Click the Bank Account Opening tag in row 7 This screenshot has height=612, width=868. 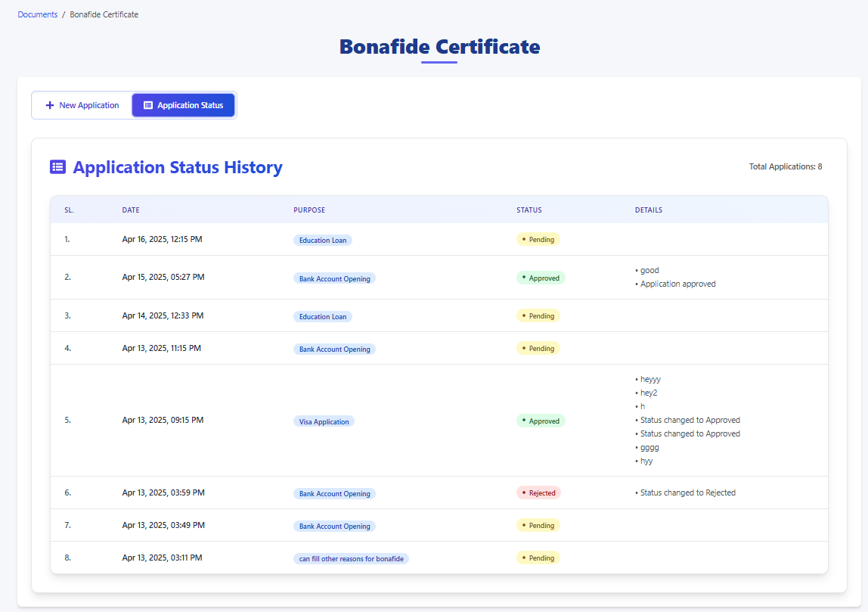click(x=334, y=527)
